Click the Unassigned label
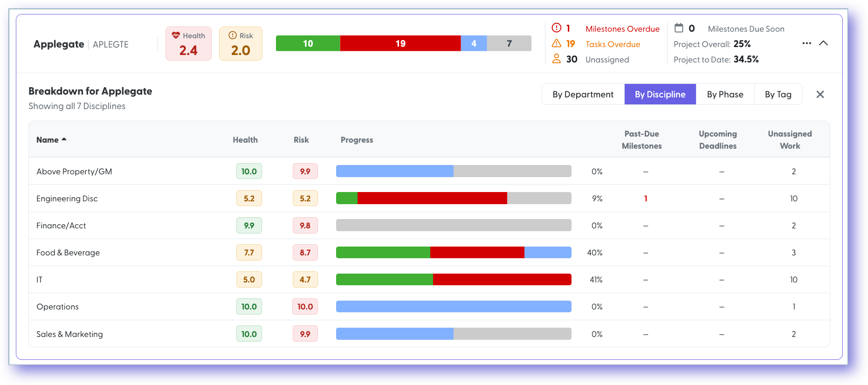 tap(607, 60)
